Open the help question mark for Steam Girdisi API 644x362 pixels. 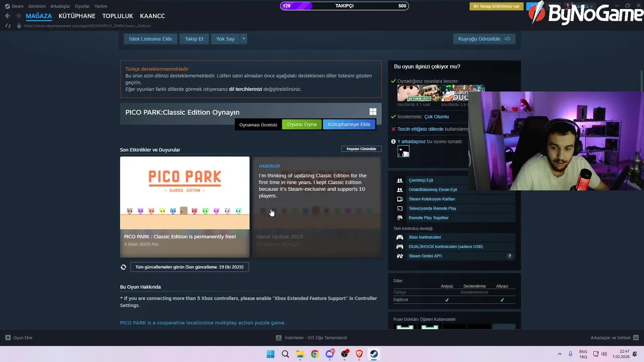509,256
